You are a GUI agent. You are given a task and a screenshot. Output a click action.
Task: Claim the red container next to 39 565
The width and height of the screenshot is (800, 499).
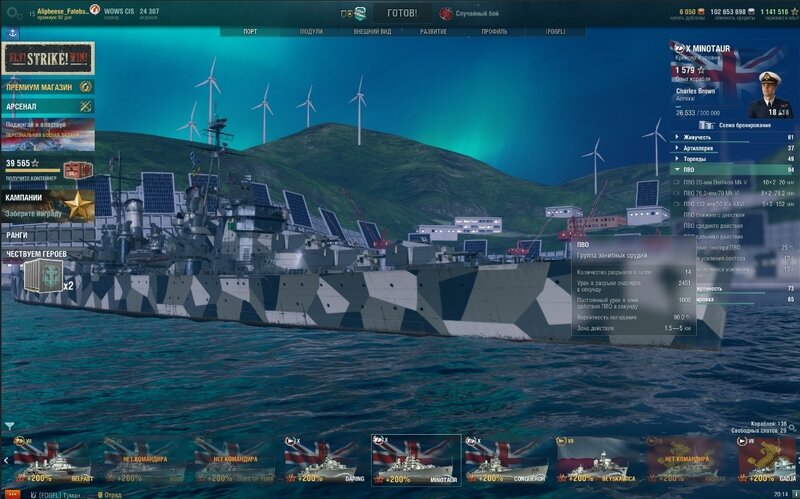point(78,170)
